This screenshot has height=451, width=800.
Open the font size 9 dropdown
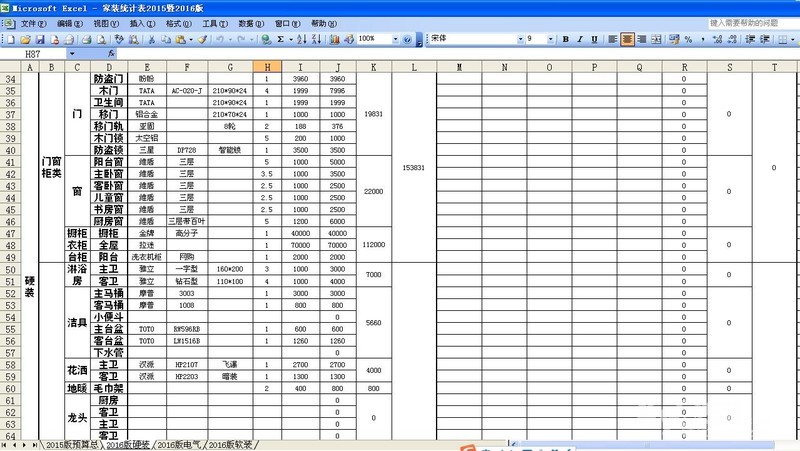(x=550, y=39)
